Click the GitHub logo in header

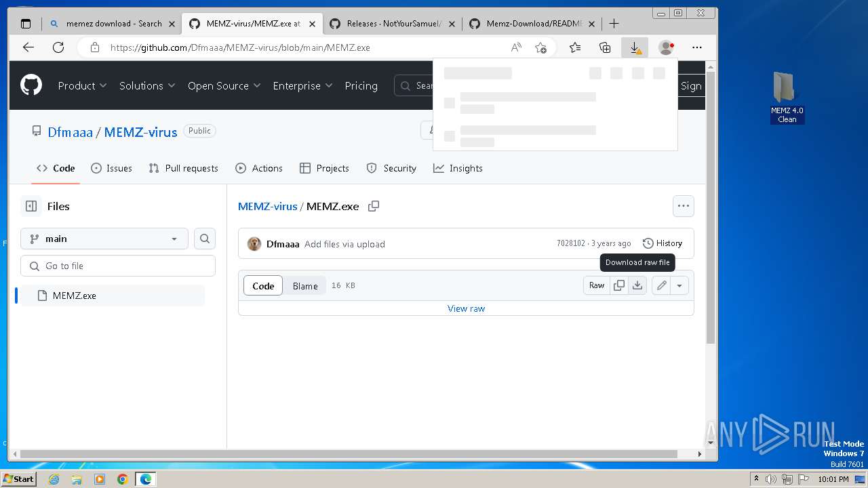(31, 85)
